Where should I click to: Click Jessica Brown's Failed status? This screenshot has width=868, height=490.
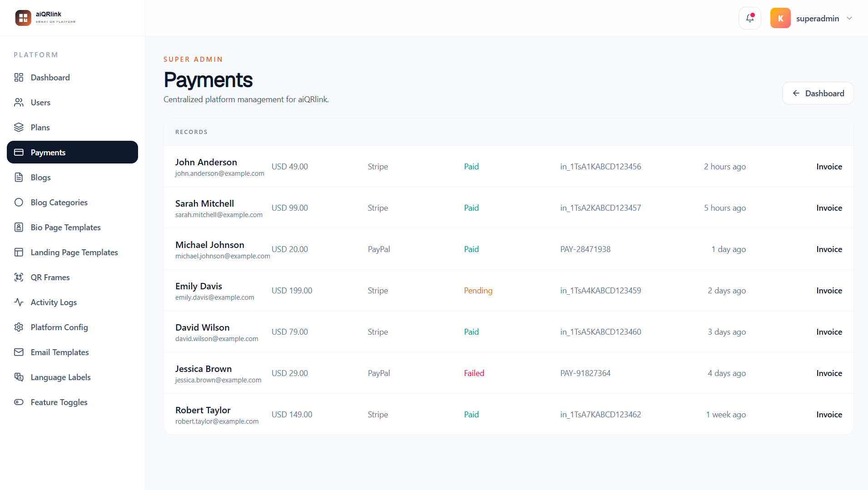point(474,373)
